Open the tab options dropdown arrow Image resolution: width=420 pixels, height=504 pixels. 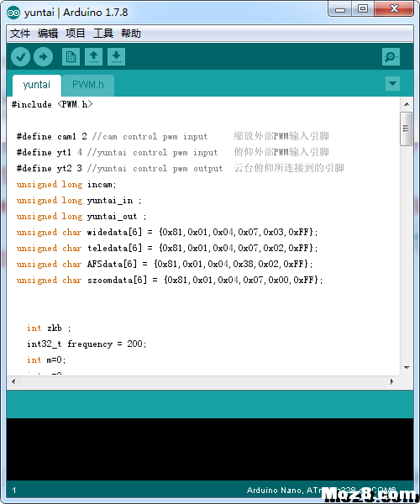(x=392, y=83)
